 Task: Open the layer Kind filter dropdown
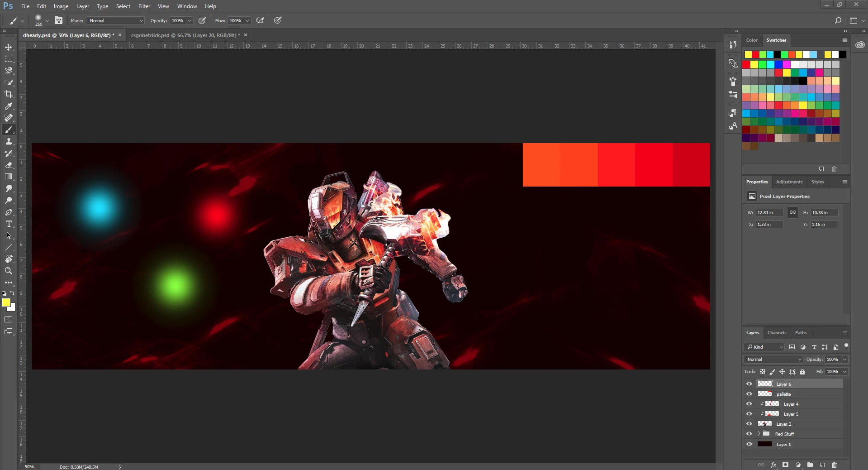765,347
